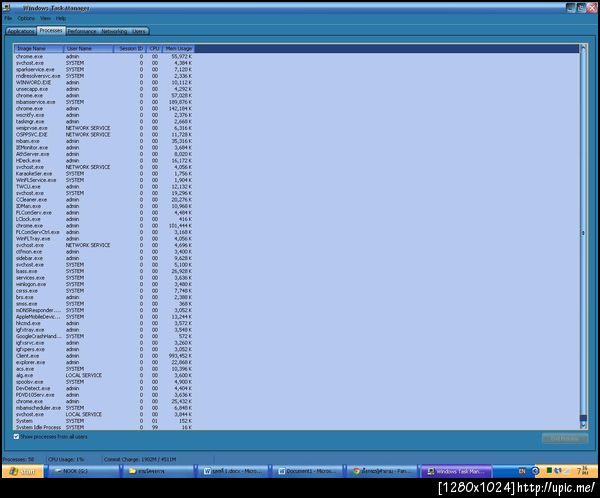Click the process list scroll up arrow
Screen dimensions: 600x498
tap(583, 48)
